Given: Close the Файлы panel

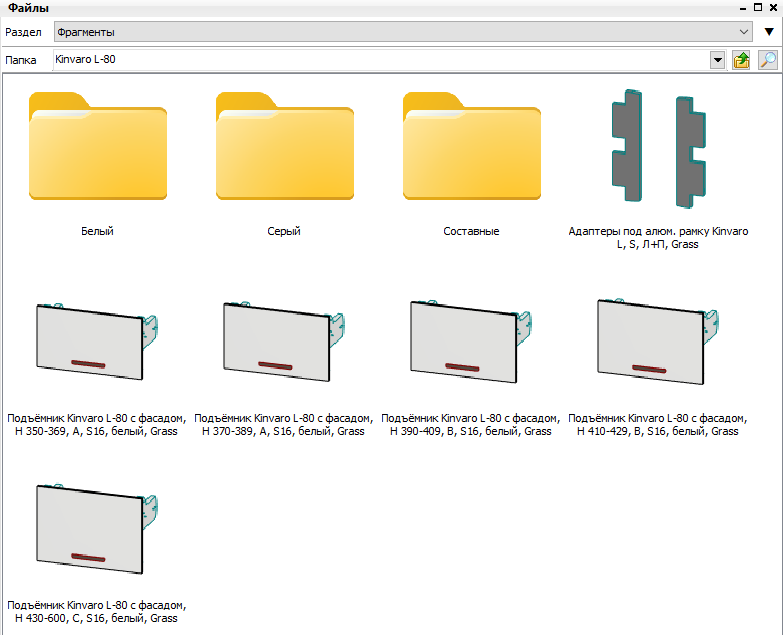Looking at the screenshot, I should [774, 7].
